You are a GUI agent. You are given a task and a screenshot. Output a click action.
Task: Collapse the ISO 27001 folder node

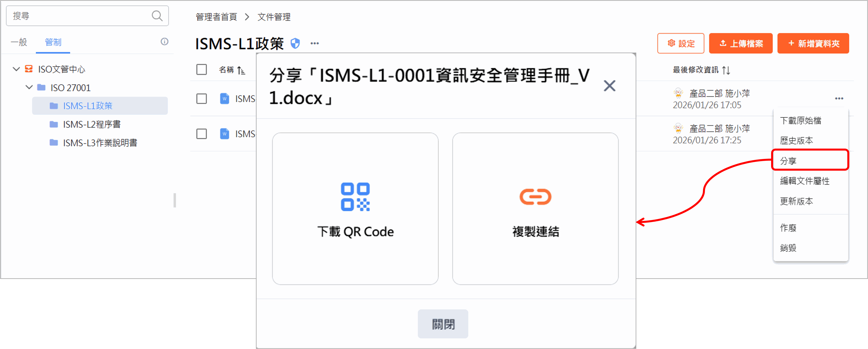(x=29, y=87)
